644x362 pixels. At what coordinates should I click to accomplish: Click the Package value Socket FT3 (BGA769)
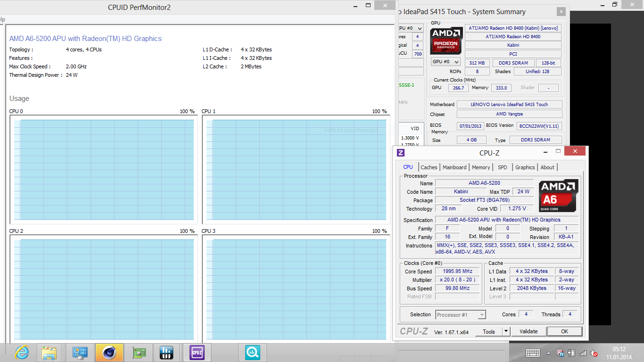click(x=484, y=200)
